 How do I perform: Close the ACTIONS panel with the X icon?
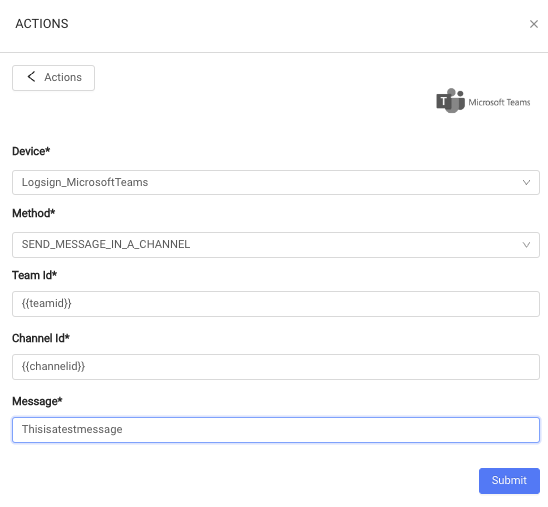[x=534, y=24]
